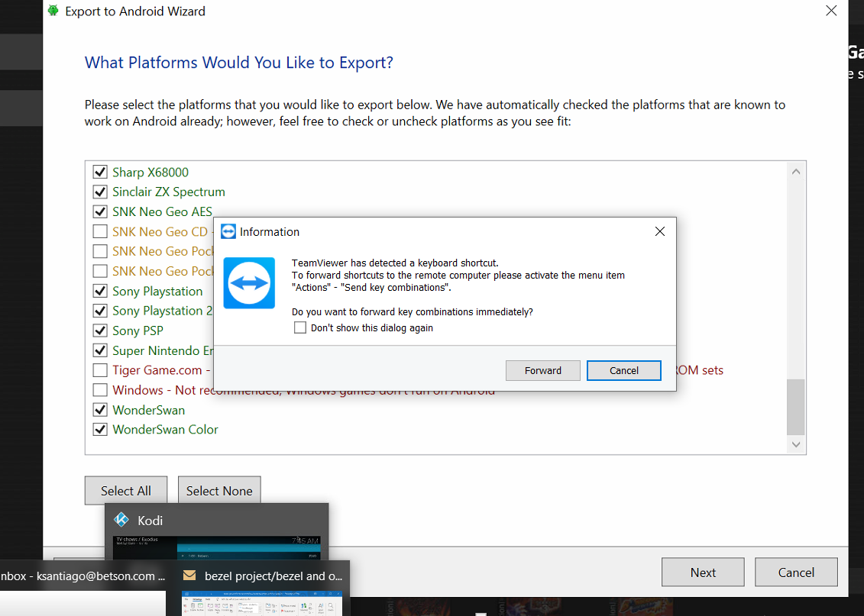This screenshot has height=616, width=864.
Task: Close the Export to Android Wizard
Action: coord(831,11)
